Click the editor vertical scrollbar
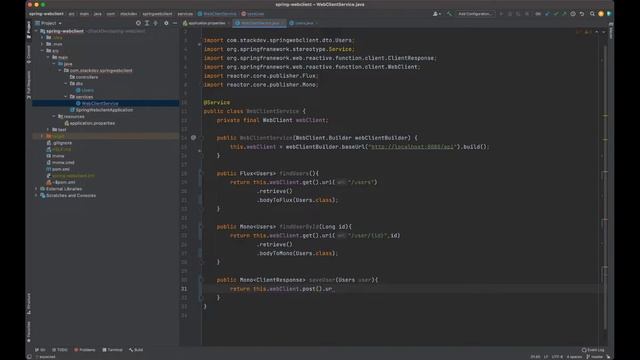The width and height of the screenshot is (640, 360). click(605, 188)
